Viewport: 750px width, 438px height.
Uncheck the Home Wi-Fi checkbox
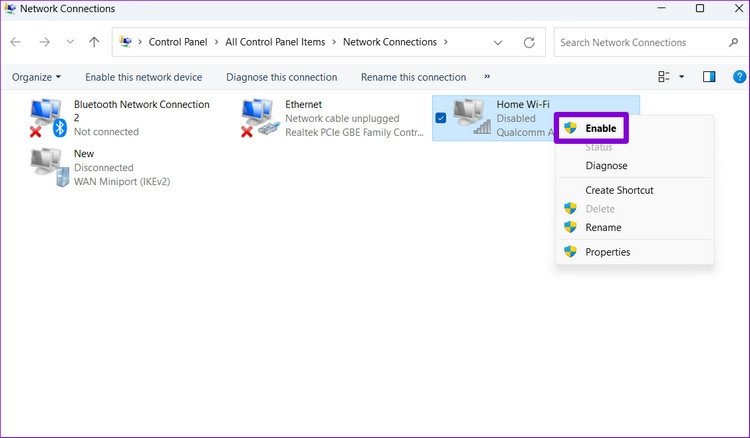coord(441,118)
